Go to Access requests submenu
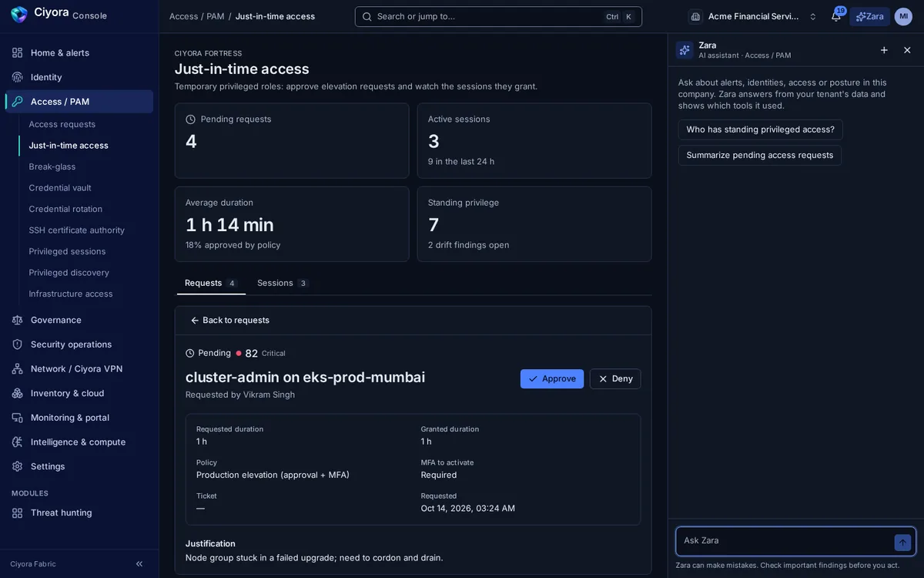Image resolution: width=924 pixels, height=578 pixels. click(86, 124)
